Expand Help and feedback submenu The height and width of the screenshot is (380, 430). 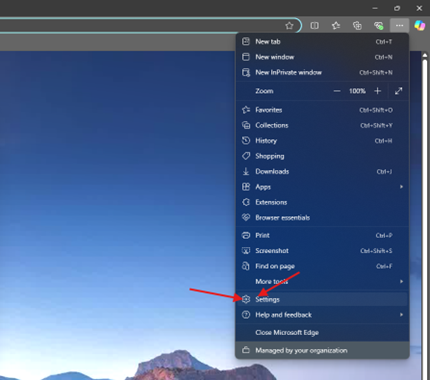[x=322, y=315]
